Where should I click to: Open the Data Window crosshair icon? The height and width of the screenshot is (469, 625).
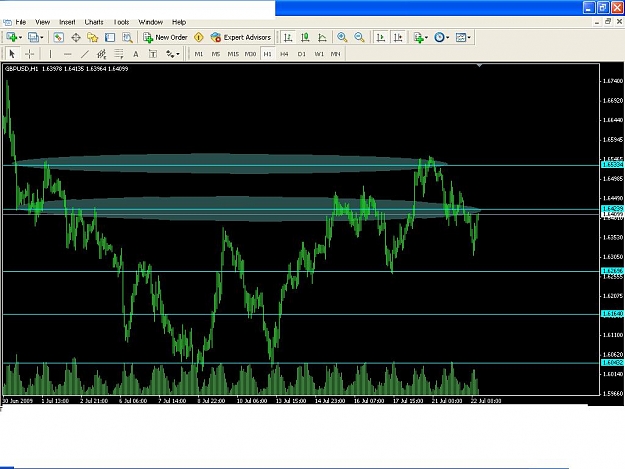click(76, 37)
